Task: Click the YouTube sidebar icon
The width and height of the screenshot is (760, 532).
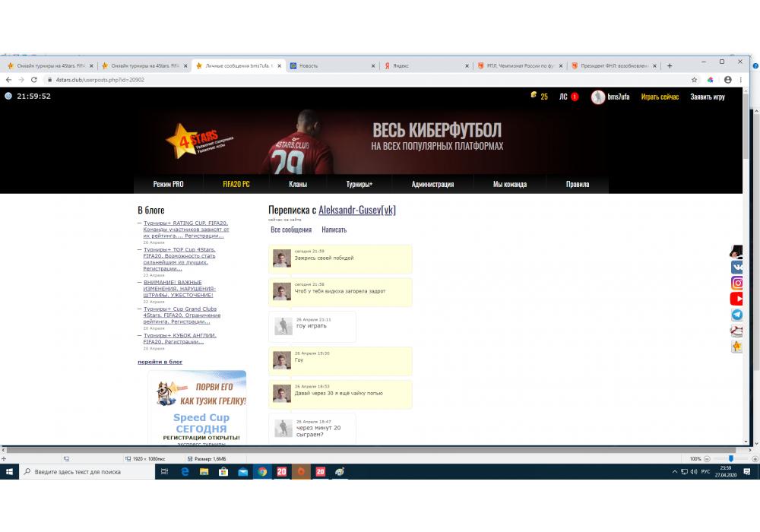Action: tap(737, 299)
